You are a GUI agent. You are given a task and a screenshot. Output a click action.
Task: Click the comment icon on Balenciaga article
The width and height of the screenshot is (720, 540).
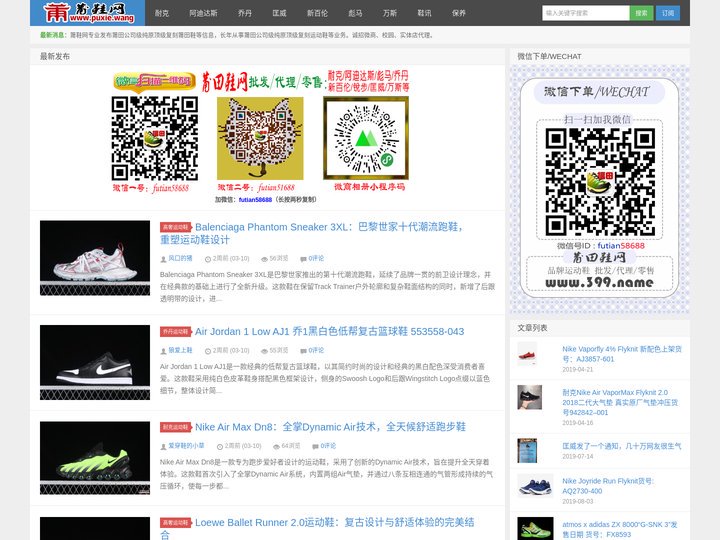303,259
